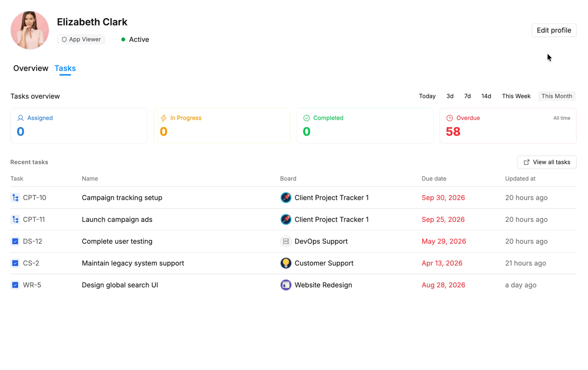Image resolution: width=588 pixels, height=370 pixels.
Task: Click the subtask icon beside CPT-10
Action: tap(15, 198)
